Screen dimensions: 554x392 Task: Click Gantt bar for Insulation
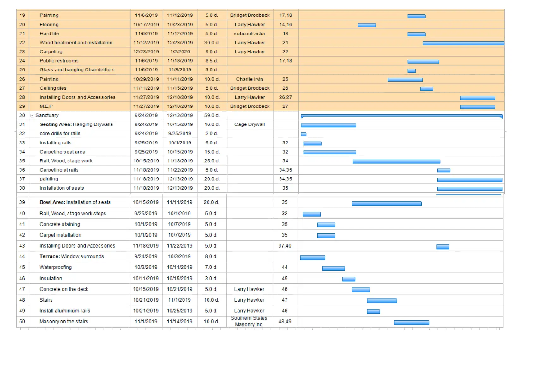(x=349, y=279)
